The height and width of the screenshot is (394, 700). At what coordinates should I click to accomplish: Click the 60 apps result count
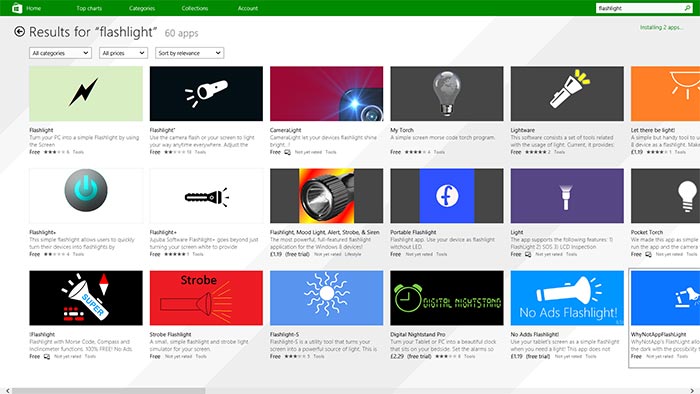(182, 33)
